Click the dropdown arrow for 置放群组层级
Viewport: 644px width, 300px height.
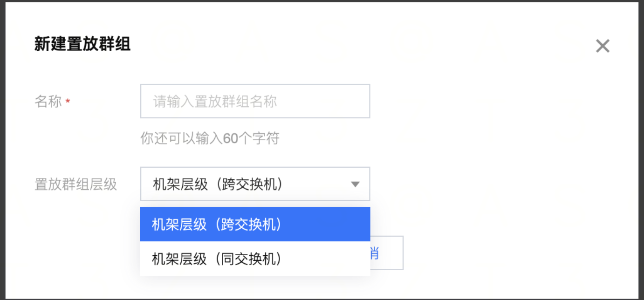[x=355, y=184]
